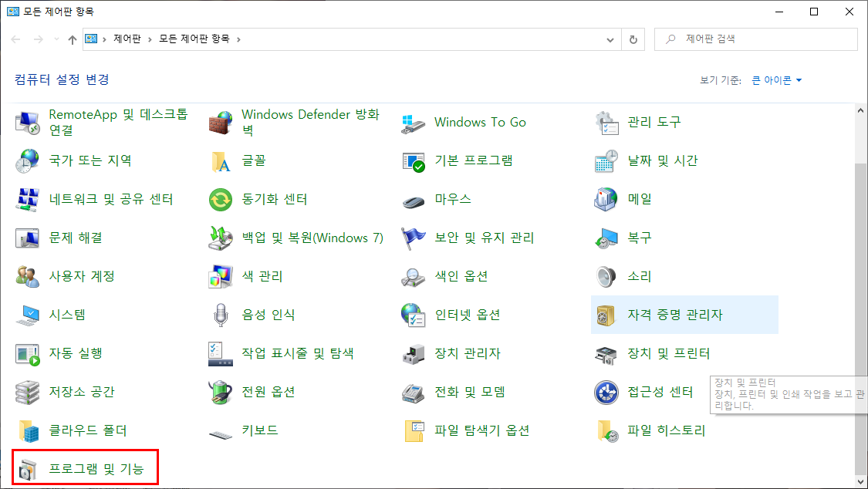Expand chevron after 모든 제어판 항목 breadcrumb
Screen dimensions: 868x489
(x=238, y=39)
